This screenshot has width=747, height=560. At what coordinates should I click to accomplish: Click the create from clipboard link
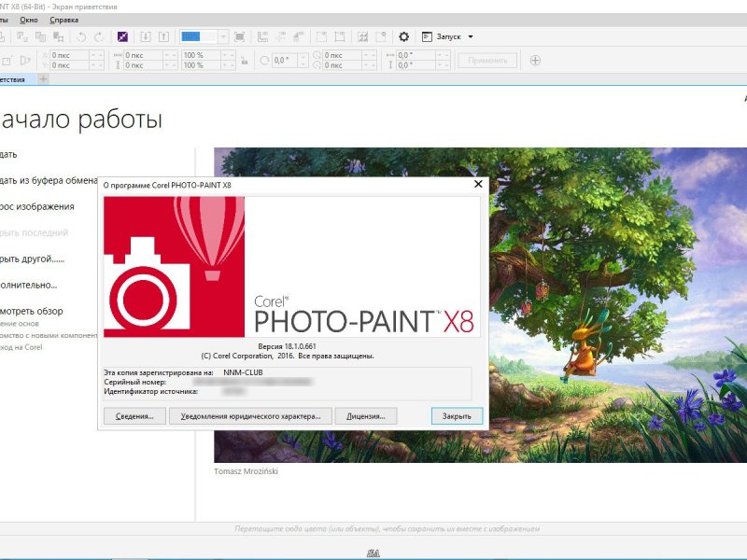click(x=49, y=180)
